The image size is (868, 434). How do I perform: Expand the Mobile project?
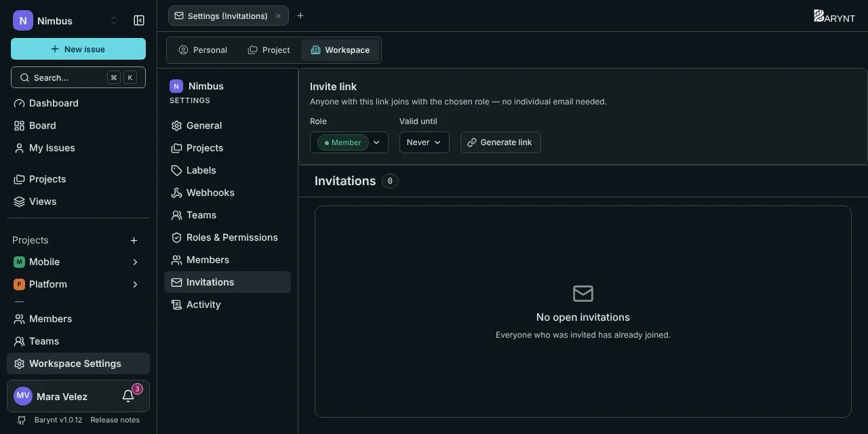click(135, 262)
